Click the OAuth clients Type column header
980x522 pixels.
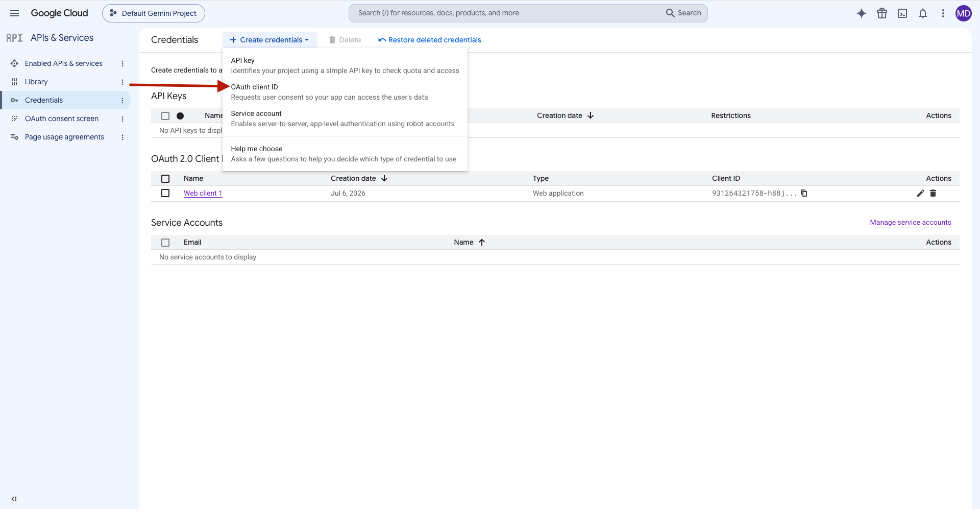click(x=541, y=178)
